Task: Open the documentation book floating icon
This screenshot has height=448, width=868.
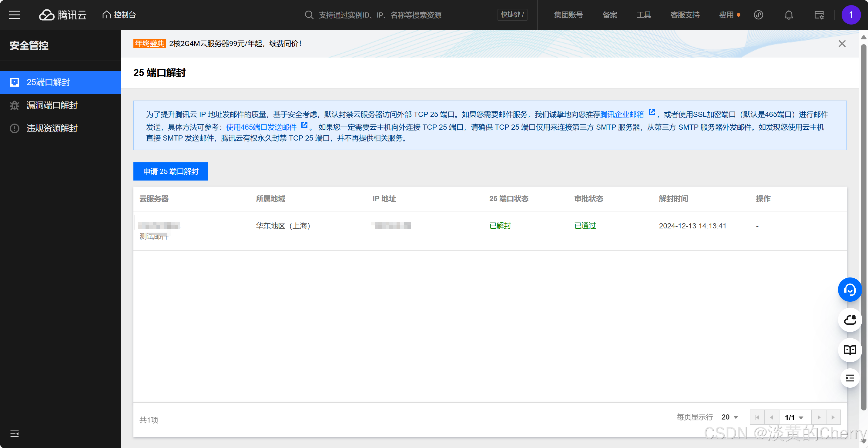Action: pos(850,350)
